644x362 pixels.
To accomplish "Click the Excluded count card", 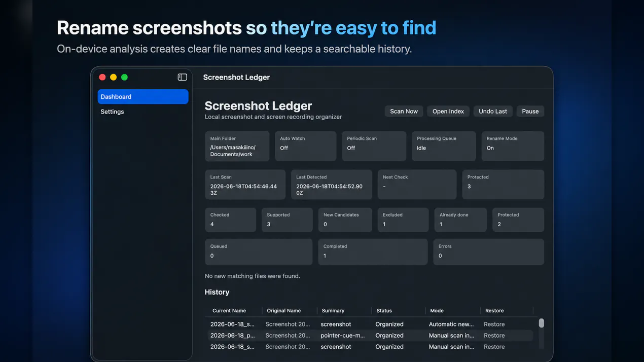I will click(403, 220).
